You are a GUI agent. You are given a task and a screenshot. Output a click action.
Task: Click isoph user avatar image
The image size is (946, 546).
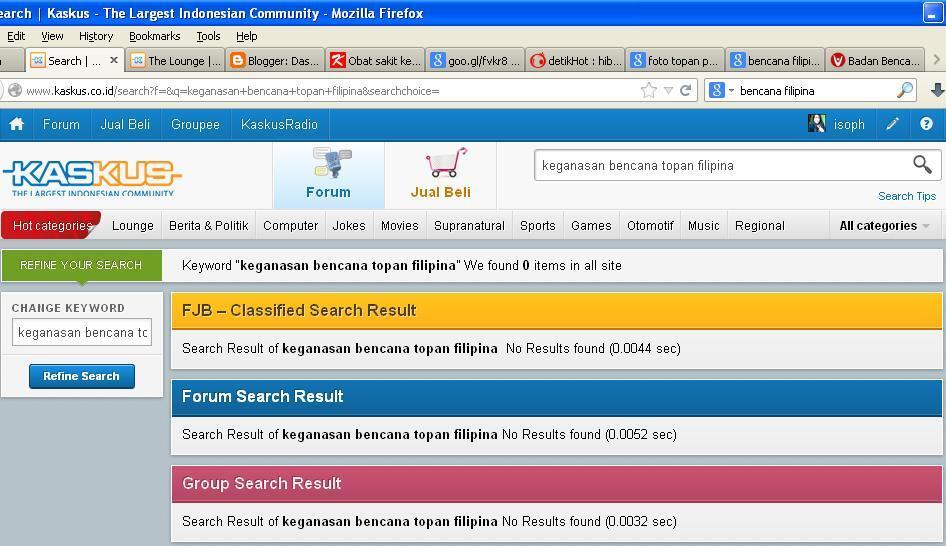click(x=816, y=124)
